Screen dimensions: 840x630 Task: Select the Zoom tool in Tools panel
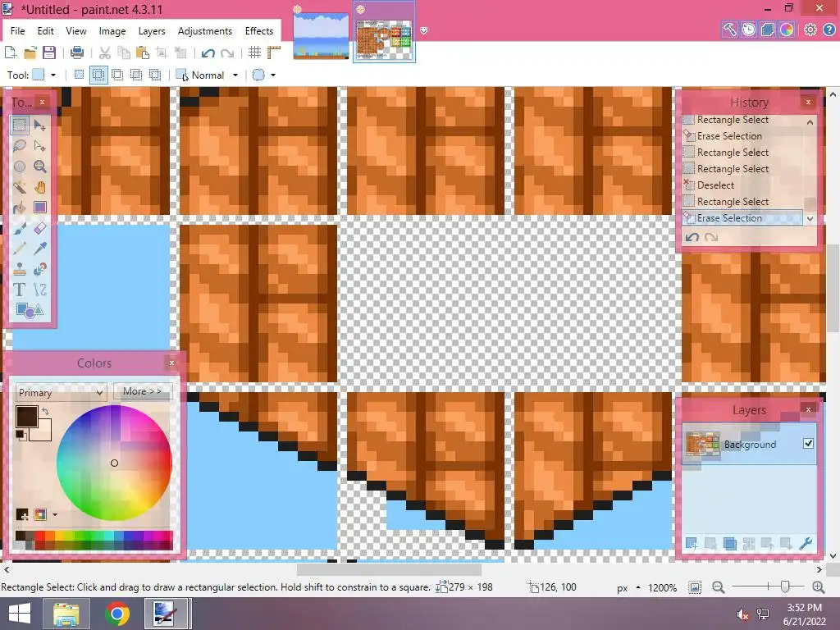40,167
